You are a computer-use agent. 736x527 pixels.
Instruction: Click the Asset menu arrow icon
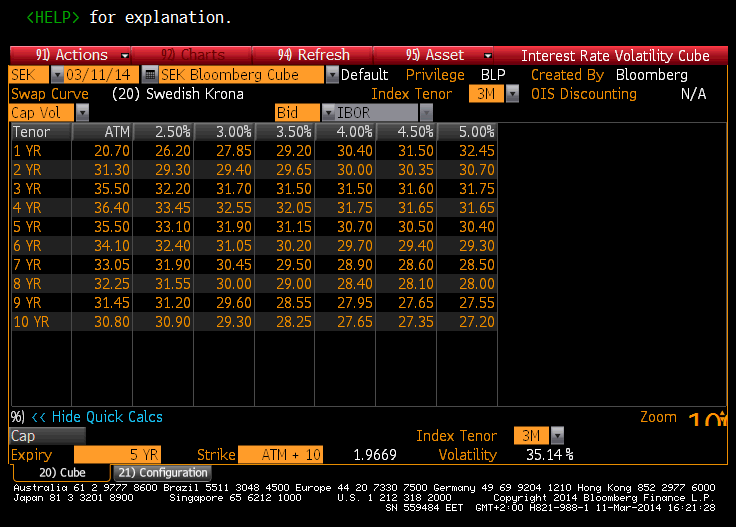pyautogui.click(x=488, y=56)
